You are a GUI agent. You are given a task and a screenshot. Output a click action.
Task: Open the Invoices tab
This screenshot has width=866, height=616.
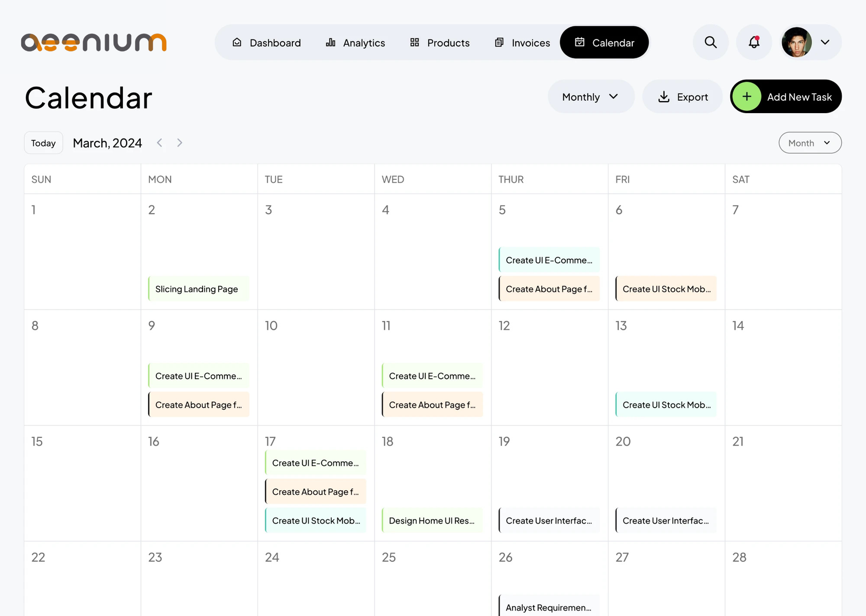click(522, 43)
